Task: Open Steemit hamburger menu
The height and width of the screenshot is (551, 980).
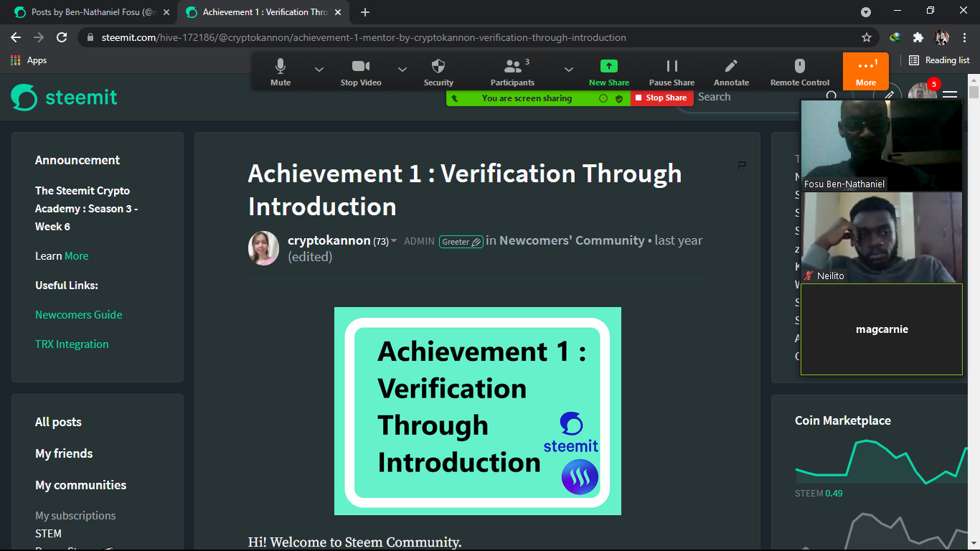Action: tap(950, 96)
